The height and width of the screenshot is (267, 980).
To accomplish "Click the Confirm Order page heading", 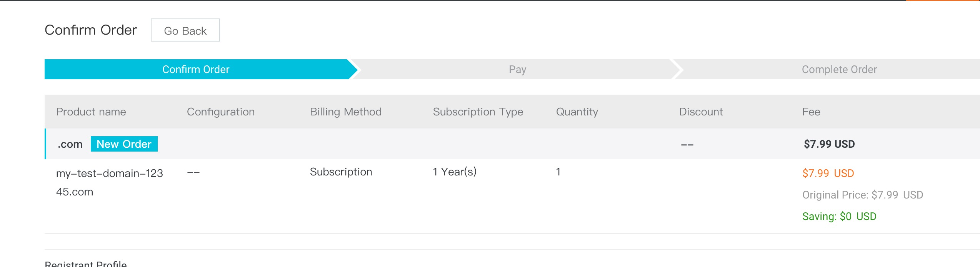I will click(x=91, y=30).
